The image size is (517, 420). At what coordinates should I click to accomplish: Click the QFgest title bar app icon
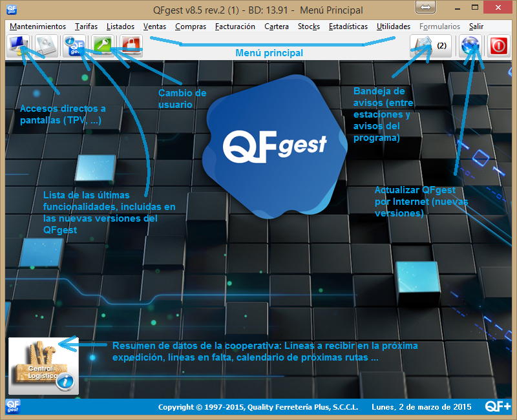point(12,10)
